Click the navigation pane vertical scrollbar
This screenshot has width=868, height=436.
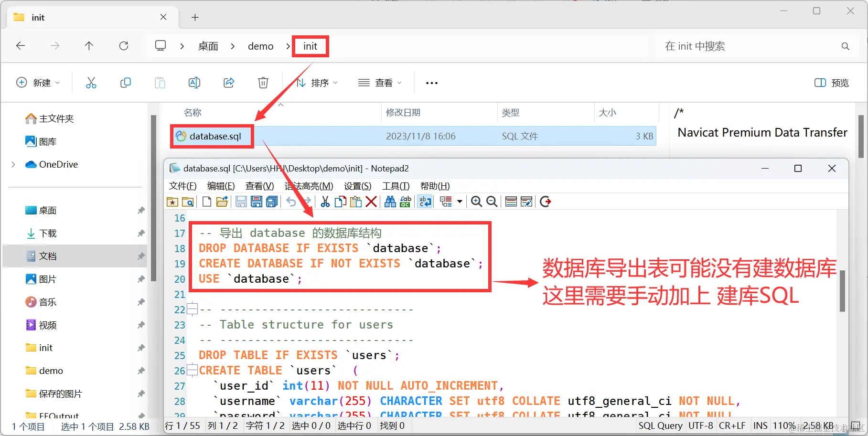[153, 198]
